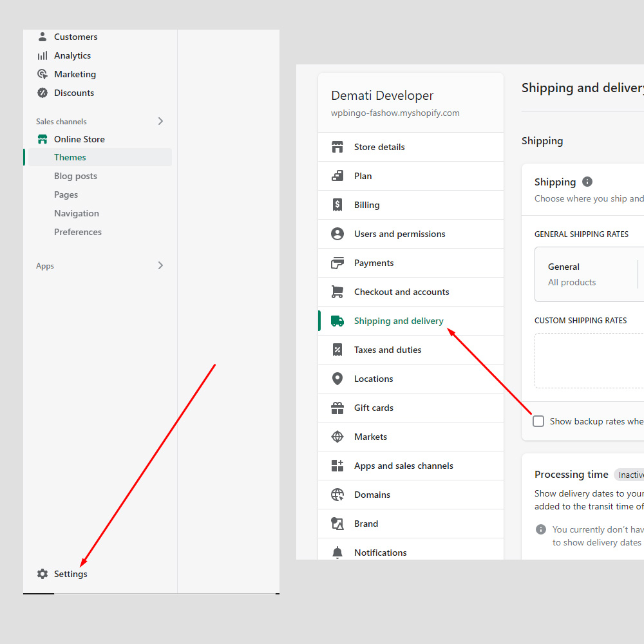The height and width of the screenshot is (644, 644).
Task: Click the Shipping info circle icon
Action: (x=587, y=182)
